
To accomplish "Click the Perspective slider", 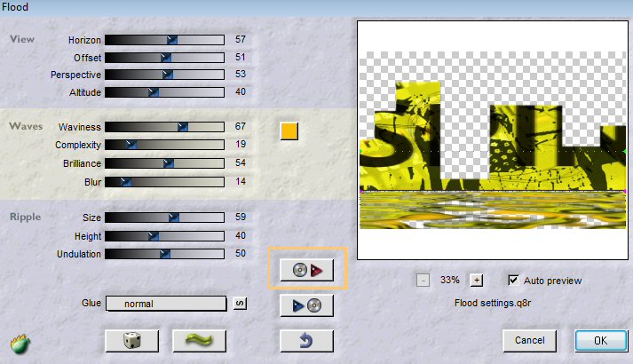I will click(164, 75).
